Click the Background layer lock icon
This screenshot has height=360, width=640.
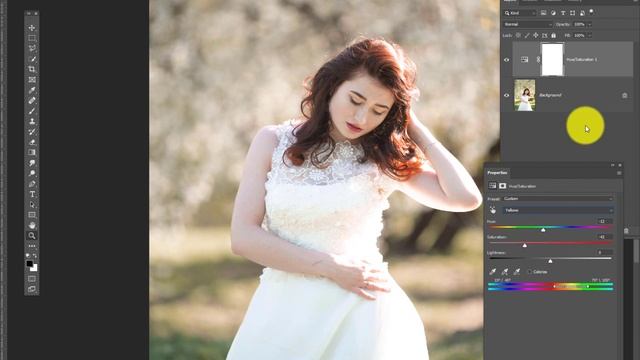coord(624,96)
